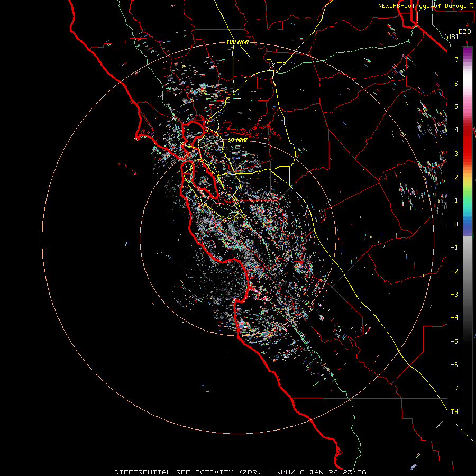Click the '7' value on color scale
476x476 pixels.
coord(456,59)
